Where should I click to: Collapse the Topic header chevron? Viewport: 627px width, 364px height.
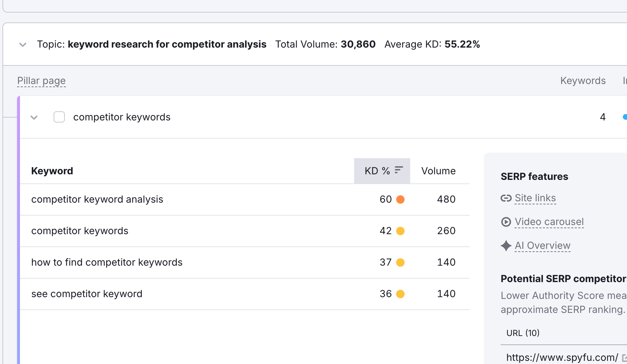click(22, 45)
